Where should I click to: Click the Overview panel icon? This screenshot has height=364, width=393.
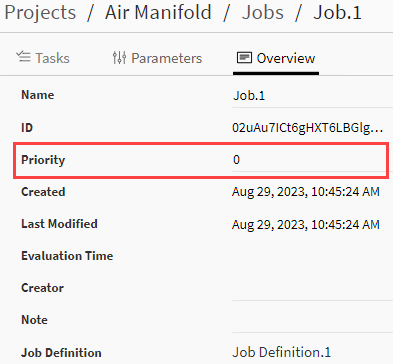[x=244, y=58]
